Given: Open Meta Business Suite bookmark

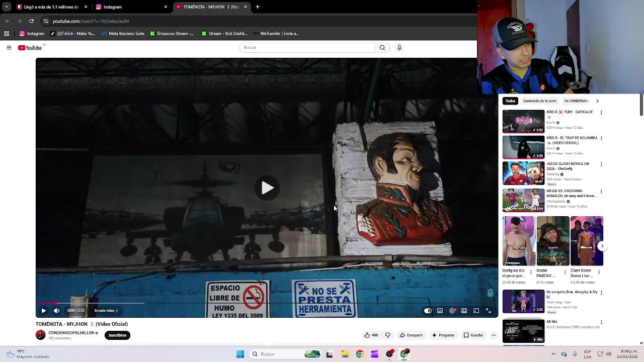Looking at the screenshot, I should (123, 34).
